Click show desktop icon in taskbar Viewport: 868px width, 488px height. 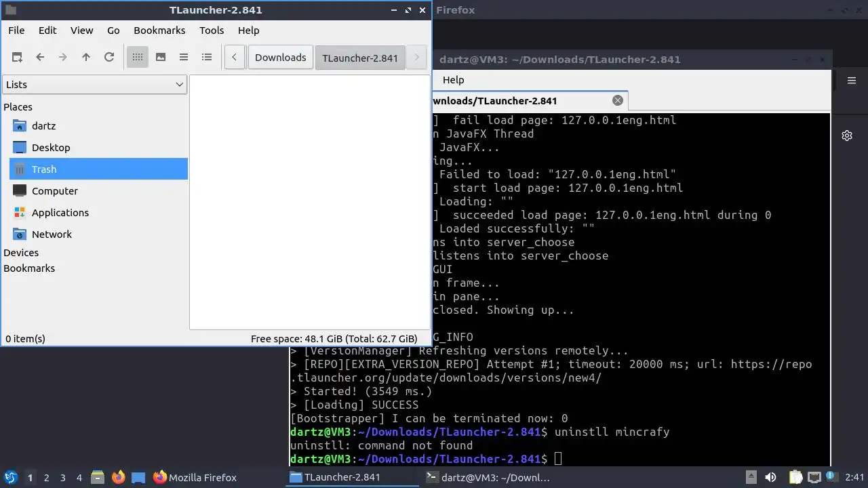[x=138, y=477]
